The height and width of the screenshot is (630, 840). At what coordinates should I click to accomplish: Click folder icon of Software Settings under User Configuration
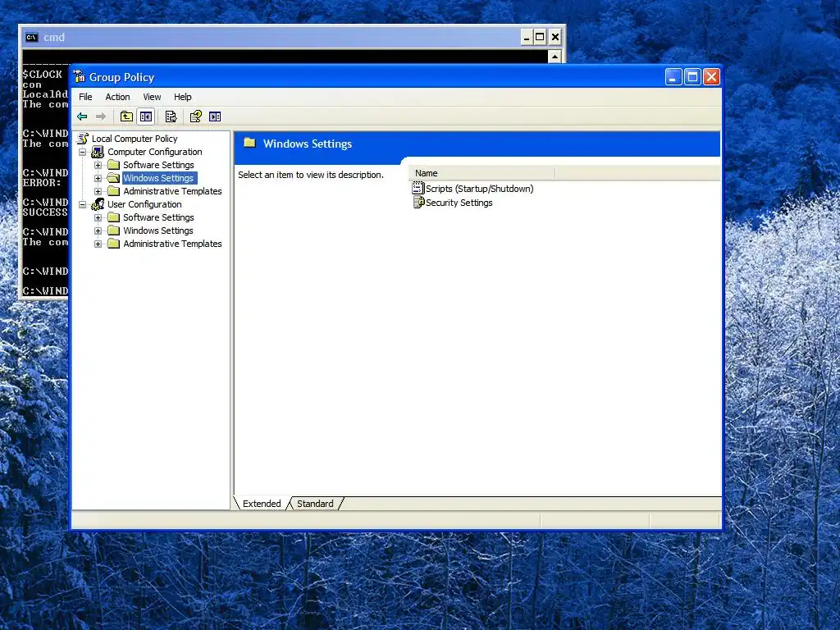point(113,217)
